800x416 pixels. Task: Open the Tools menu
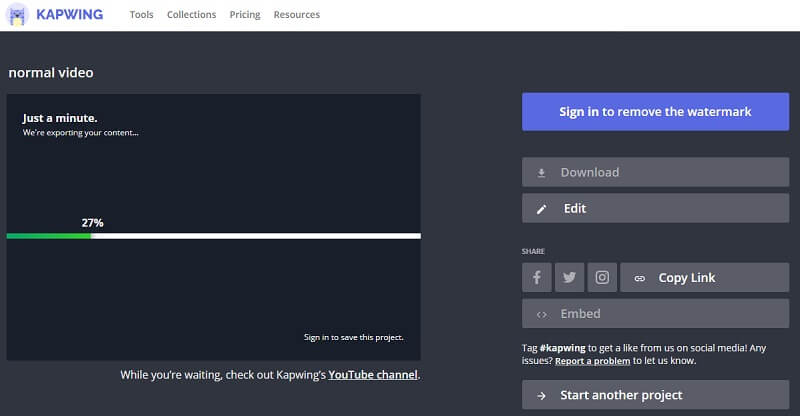click(x=141, y=15)
